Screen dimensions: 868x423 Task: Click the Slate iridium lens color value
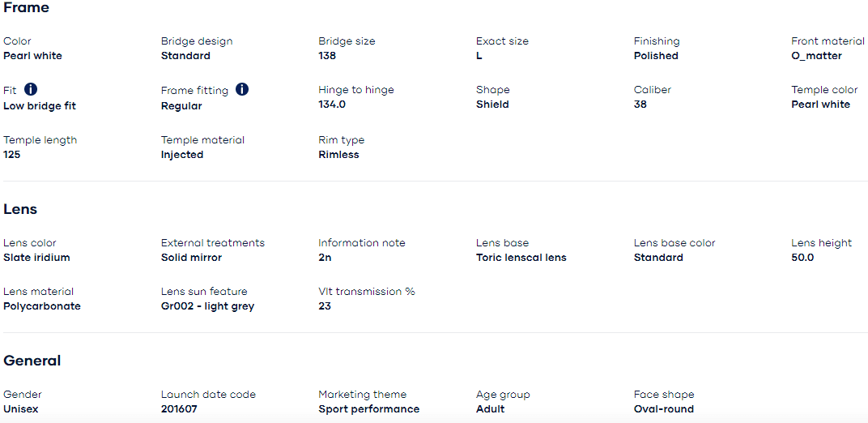coord(36,258)
